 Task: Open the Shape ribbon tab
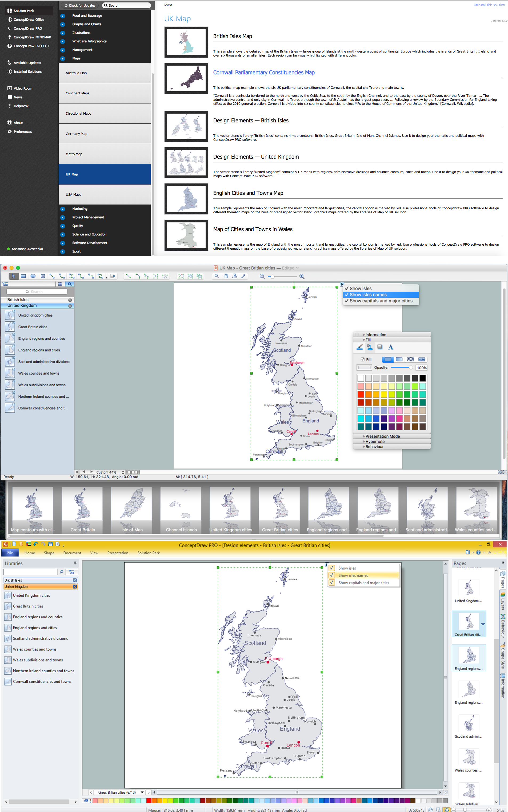click(49, 553)
